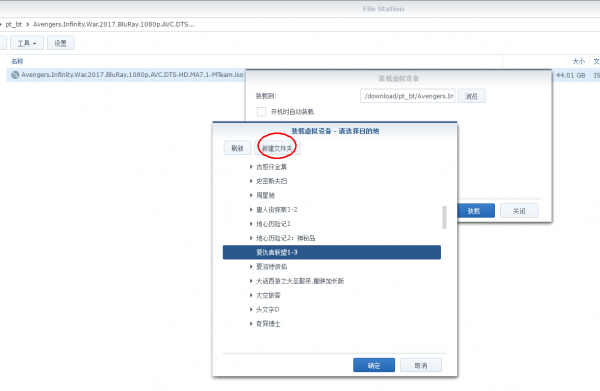Confirm destination with the 确定 button
The image size is (600, 391).
(374, 365)
